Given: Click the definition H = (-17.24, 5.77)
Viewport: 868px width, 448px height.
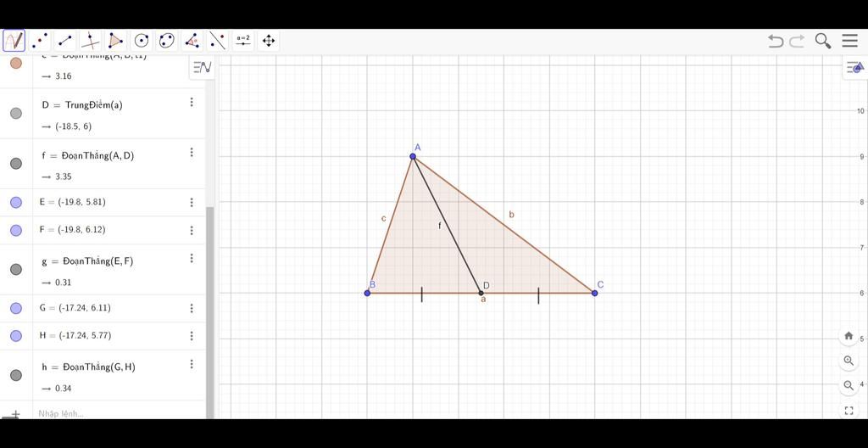Looking at the screenshot, I should coord(75,336).
